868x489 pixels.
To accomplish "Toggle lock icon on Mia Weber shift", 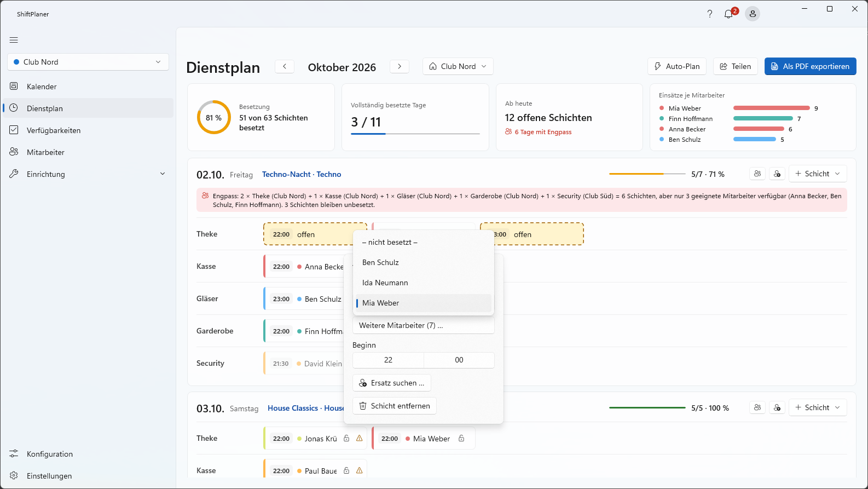I will tap(461, 438).
